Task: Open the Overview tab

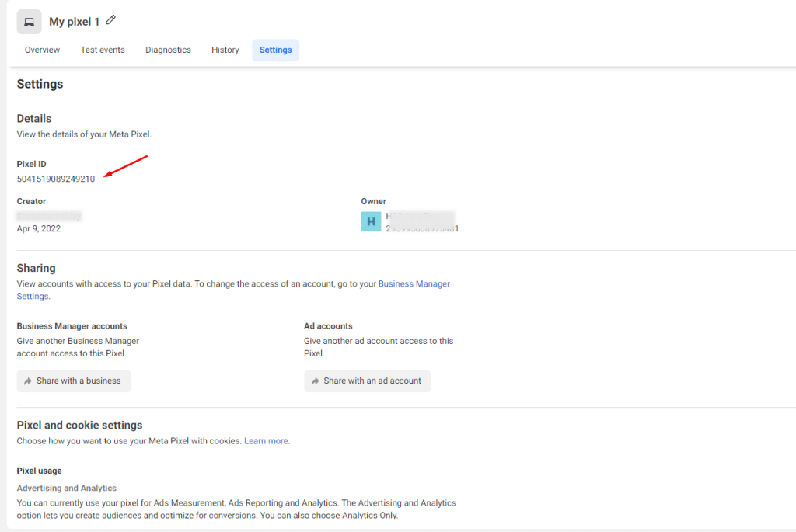Action: [x=42, y=50]
